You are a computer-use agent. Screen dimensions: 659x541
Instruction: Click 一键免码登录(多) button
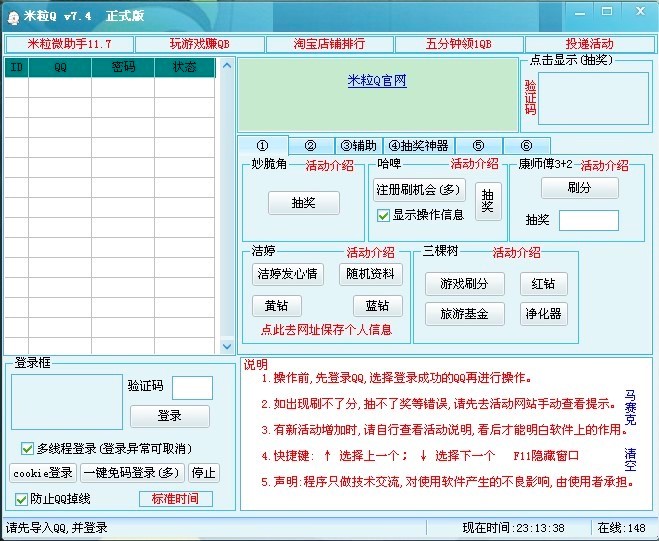pos(132,473)
